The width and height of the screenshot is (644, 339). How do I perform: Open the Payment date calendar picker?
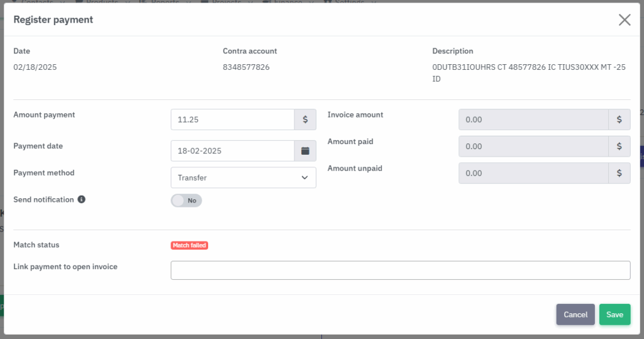point(305,151)
